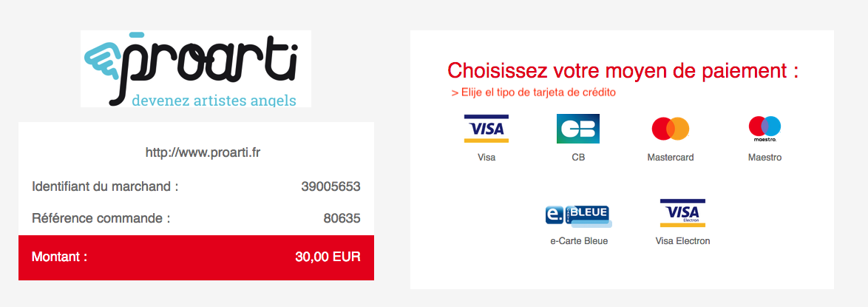Screen dimensions: 868x307
Task: Select the Visa Electron logo
Action: [x=682, y=213]
